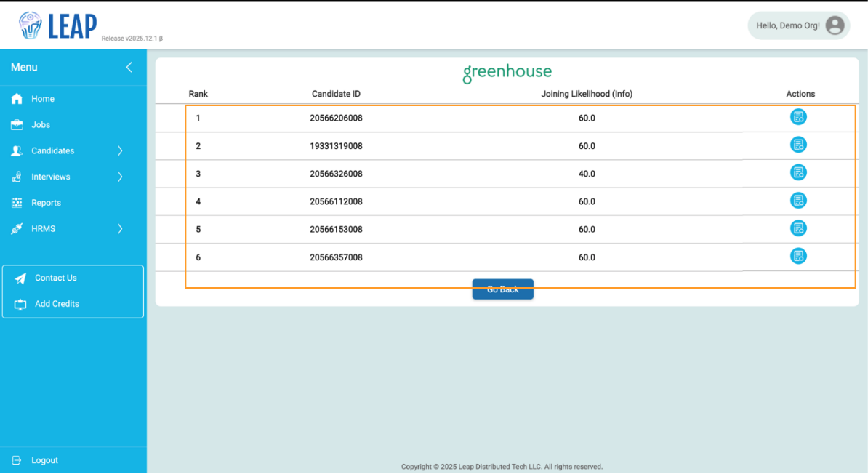Click the user profile avatar icon
The image size is (868, 474).
[835, 25]
